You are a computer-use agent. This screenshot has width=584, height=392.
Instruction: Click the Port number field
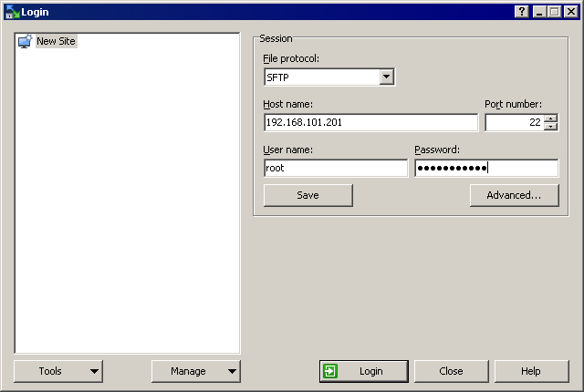(514, 122)
